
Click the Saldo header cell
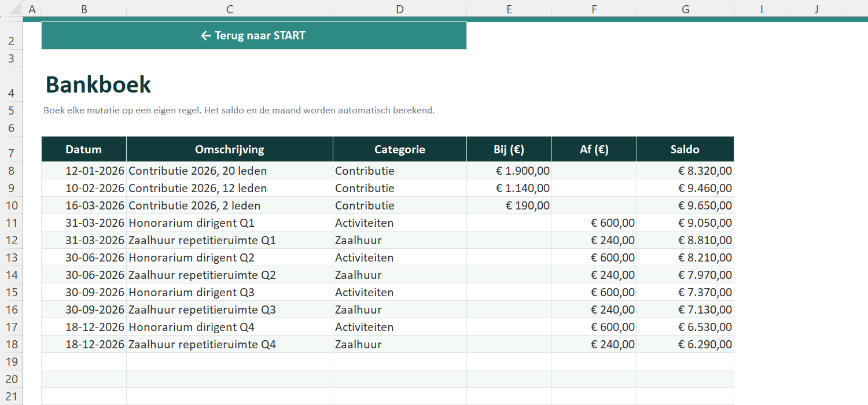pos(686,149)
